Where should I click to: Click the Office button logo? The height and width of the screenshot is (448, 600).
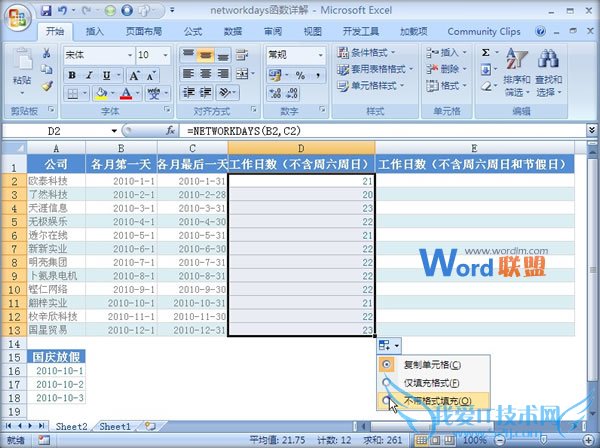coord(18,17)
